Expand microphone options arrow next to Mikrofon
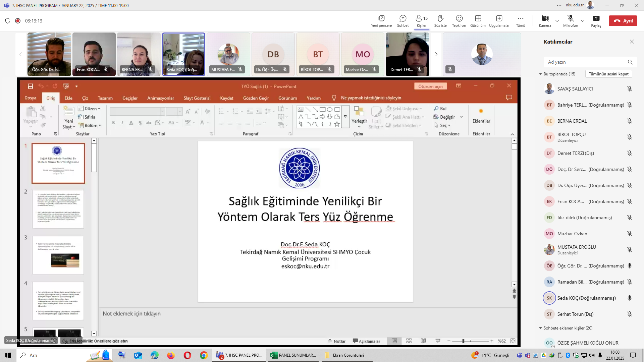644x362 pixels. (x=583, y=21)
